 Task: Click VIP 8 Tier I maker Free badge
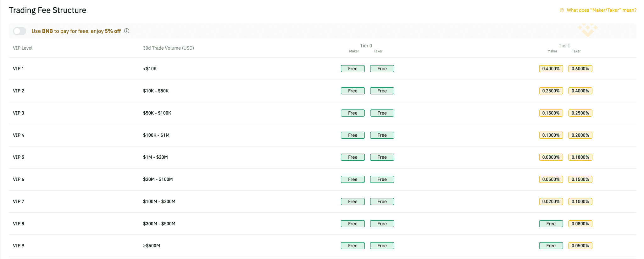(551, 224)
